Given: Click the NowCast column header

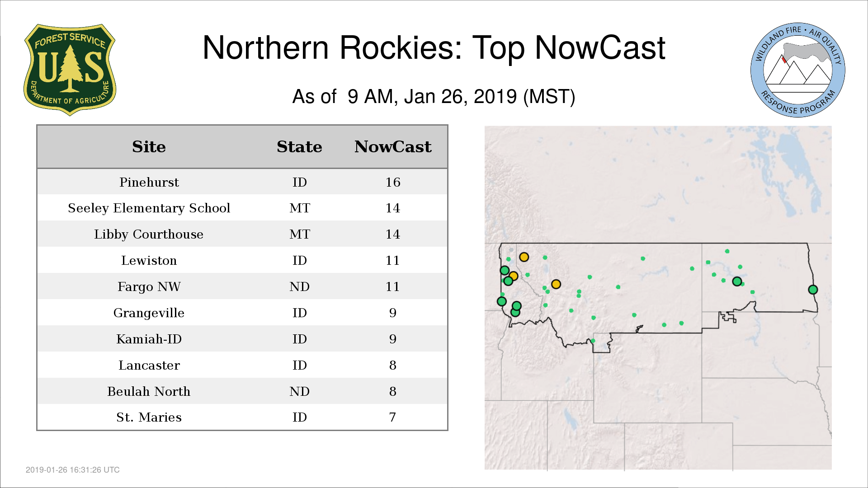Looking at the screenshot, I should [392, 147].
